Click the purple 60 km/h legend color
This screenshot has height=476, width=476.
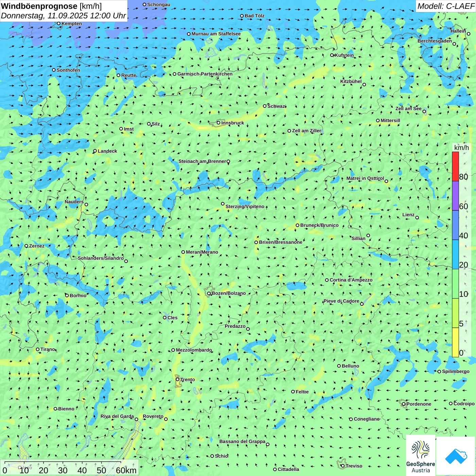point(455,196)
